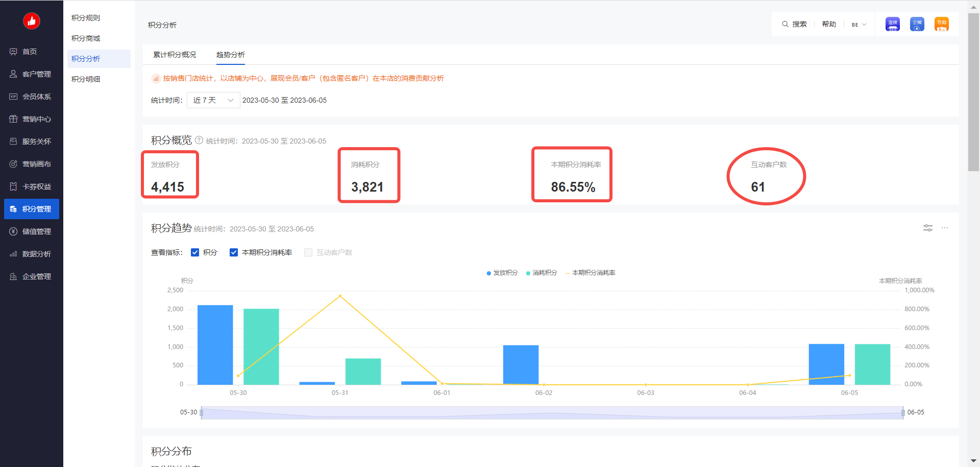This screenshot has height=467, width=980.
Task: Open the orange 导购 app icon
Action: 941,24
